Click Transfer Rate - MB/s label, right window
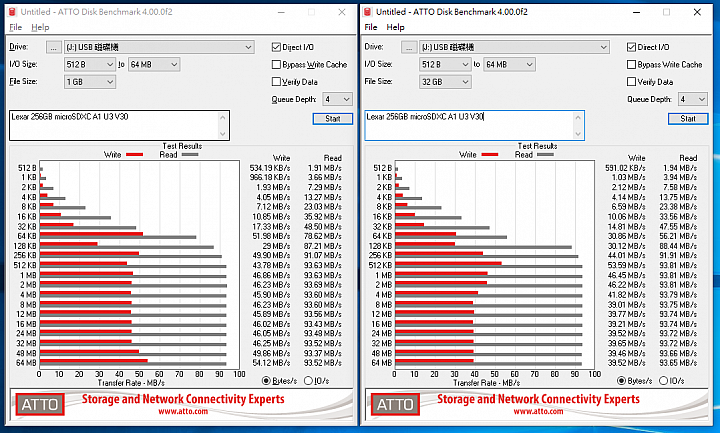 click(486, 383)
